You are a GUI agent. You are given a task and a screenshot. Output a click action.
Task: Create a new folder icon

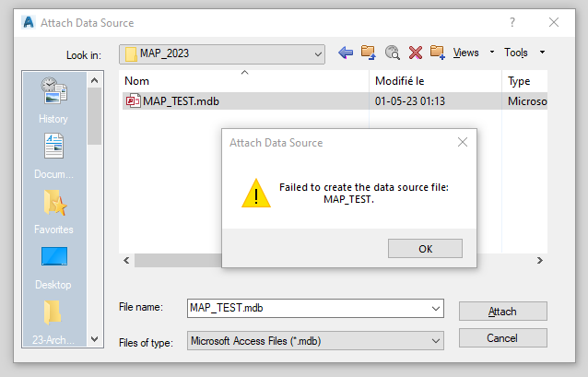[438, 53]
